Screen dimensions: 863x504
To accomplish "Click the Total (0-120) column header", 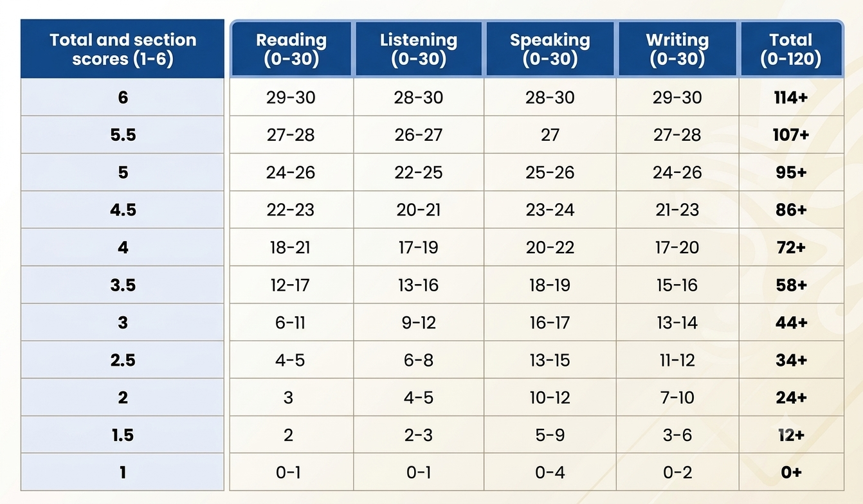I will pyautogui.click(x=791, y=50).
